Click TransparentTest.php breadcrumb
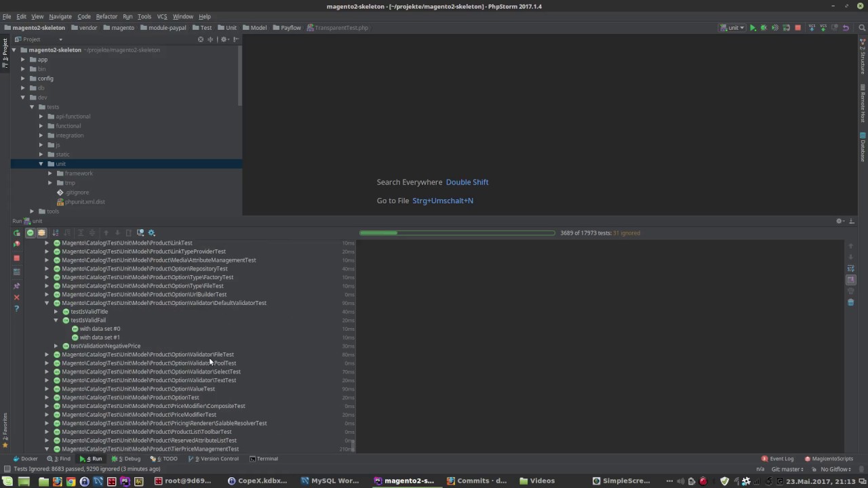This screenshot has width=868, height=488. point(338,28)
